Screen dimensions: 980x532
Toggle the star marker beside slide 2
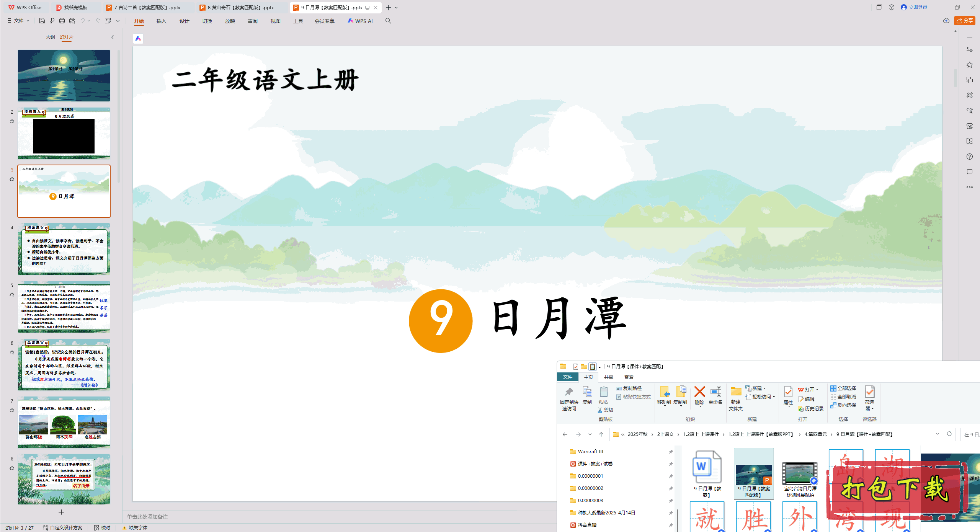point(12,121)
